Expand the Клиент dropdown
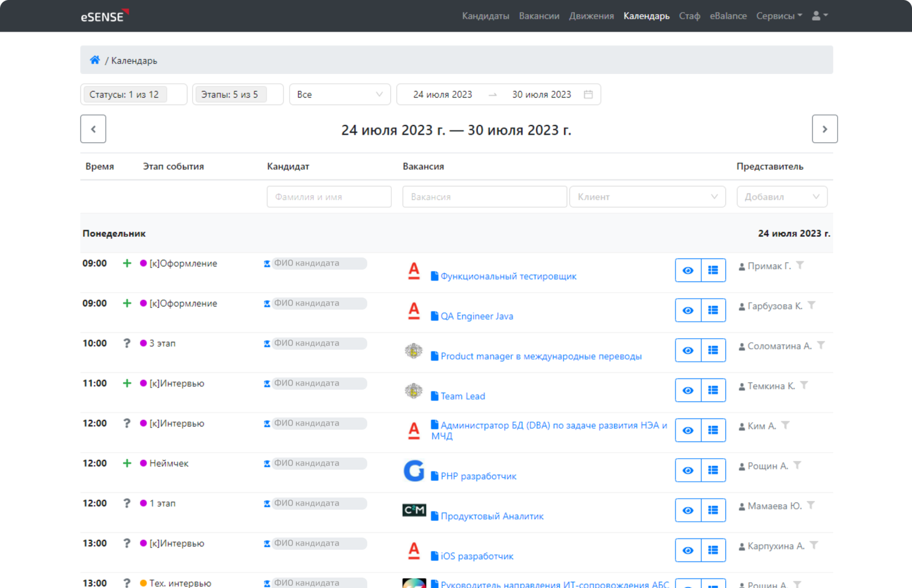 pyautogui.click(x=647, y=197)
